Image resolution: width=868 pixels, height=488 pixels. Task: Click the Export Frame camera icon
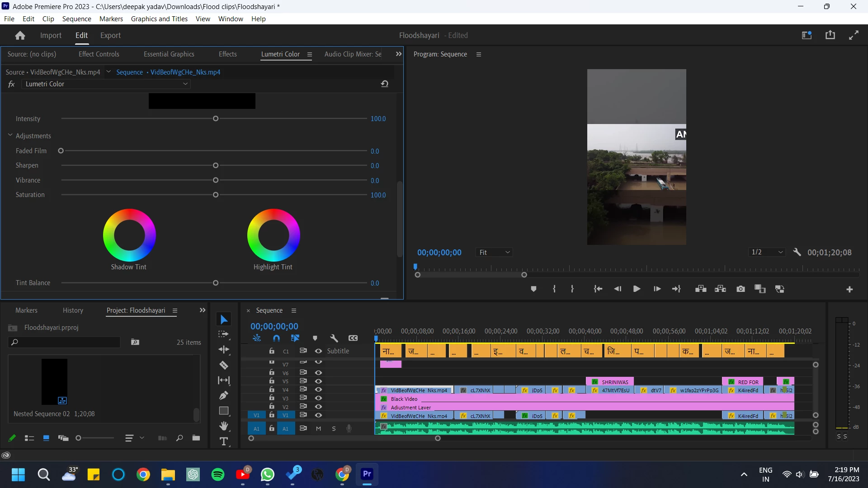tap(741, 289)
